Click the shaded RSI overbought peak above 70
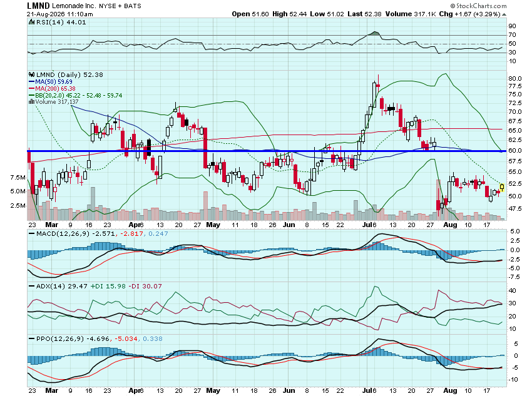The height and width of the screenshot is (396, 532). 374,34
